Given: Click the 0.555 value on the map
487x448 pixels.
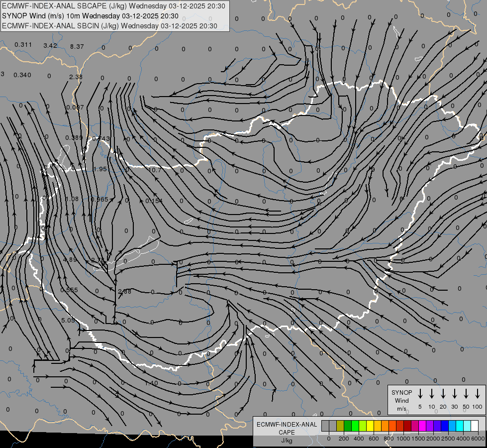Looking at the screenshot, I should 69,290.
